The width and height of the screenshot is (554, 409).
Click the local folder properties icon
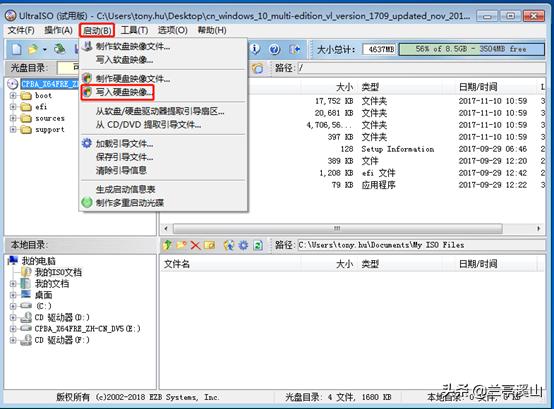coord(210,245)
